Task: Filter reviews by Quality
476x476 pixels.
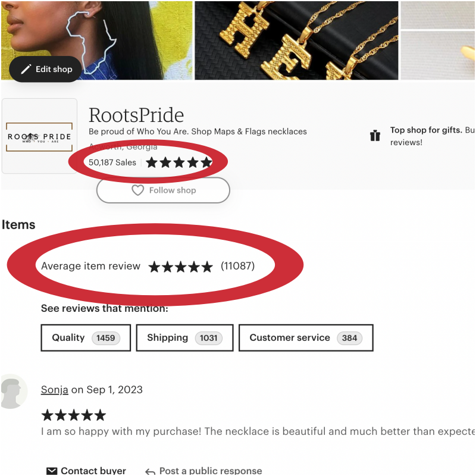Action: point(86,338)
